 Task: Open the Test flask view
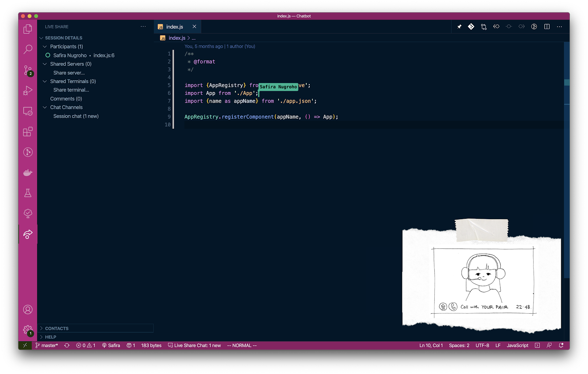click(x=28, y=193)
